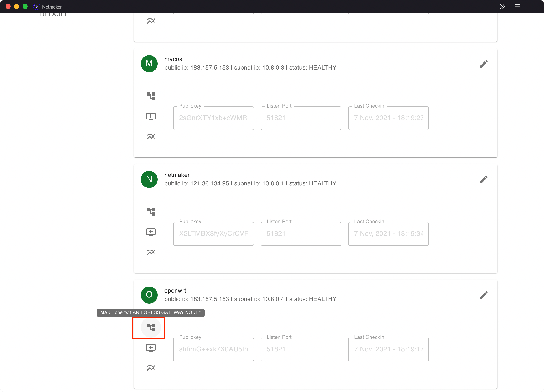This screenshot has height=392, width=544.
Task: Make macos an egress gateway node
Action: click(151, 95)
